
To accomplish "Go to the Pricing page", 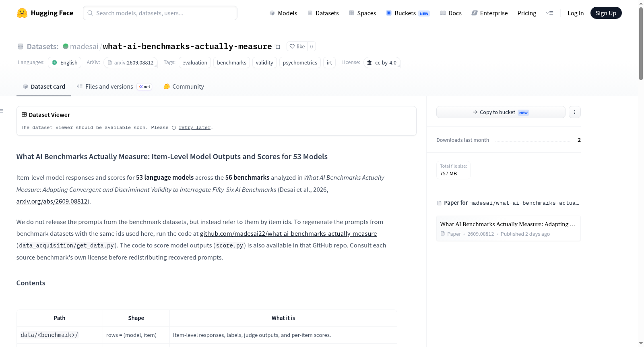I will click(527, 13).
